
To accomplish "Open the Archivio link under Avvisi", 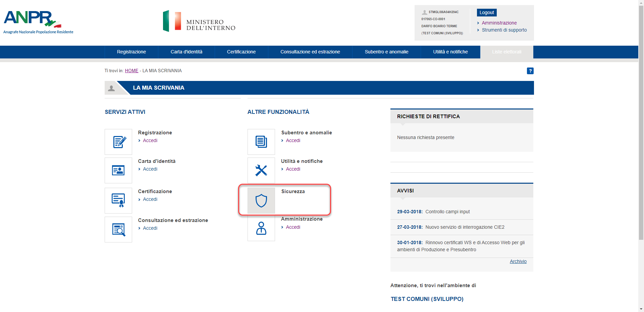I will 518,261.
